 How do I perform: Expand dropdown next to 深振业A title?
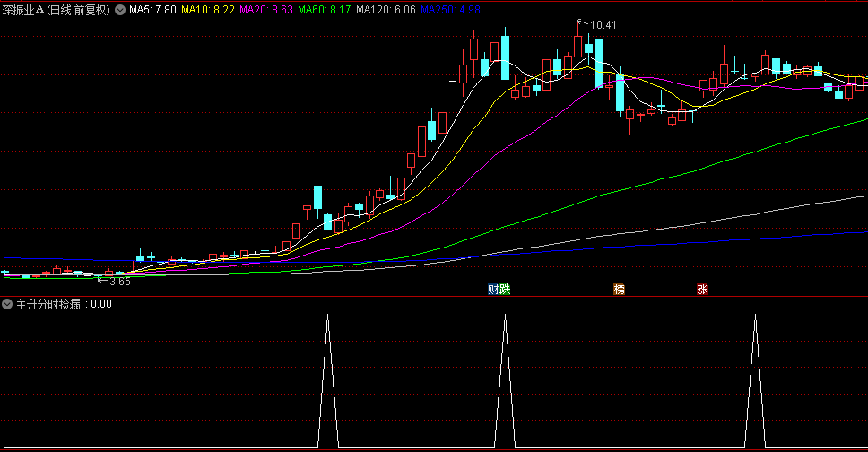120,10
